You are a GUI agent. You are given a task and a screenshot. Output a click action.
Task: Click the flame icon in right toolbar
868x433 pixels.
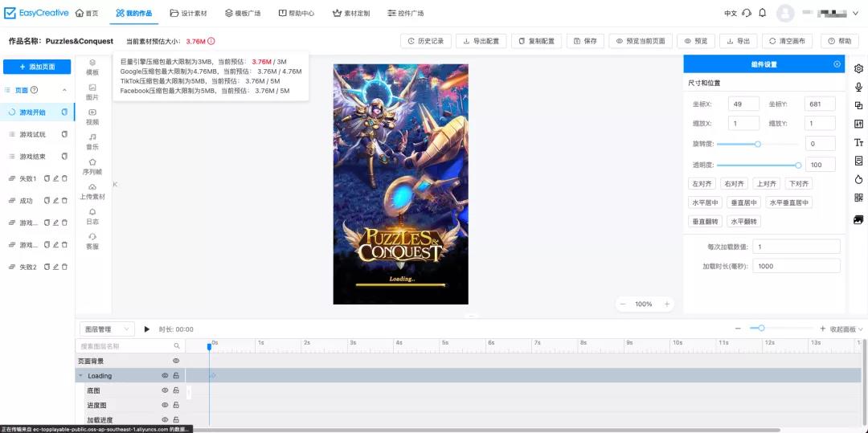858,179
